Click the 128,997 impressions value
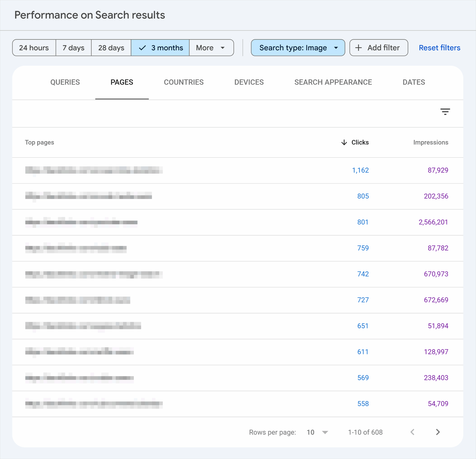This screenshot has width=476, height=459. click(436, 352)
